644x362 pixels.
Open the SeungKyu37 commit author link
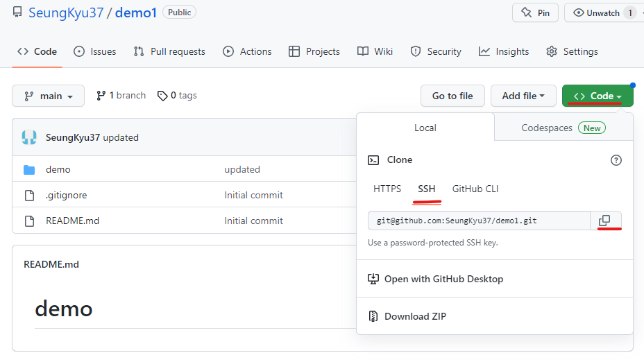point(73,137)
